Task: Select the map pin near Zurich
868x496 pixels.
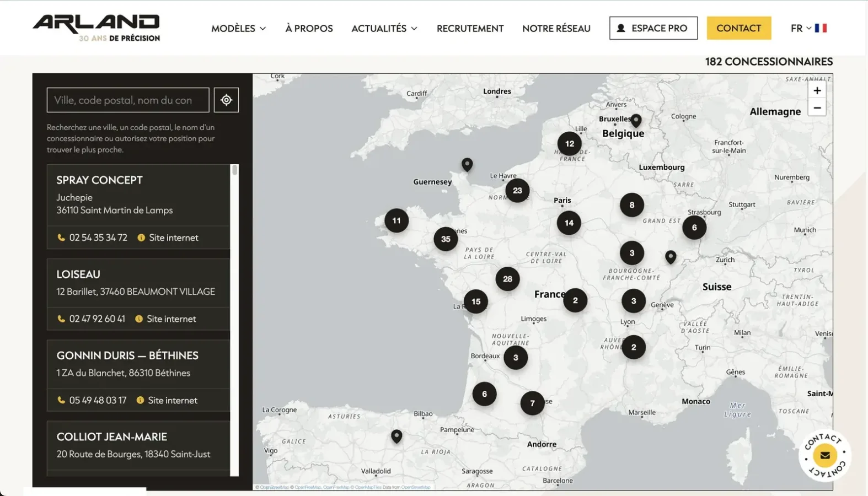Action: pos(671,257)
